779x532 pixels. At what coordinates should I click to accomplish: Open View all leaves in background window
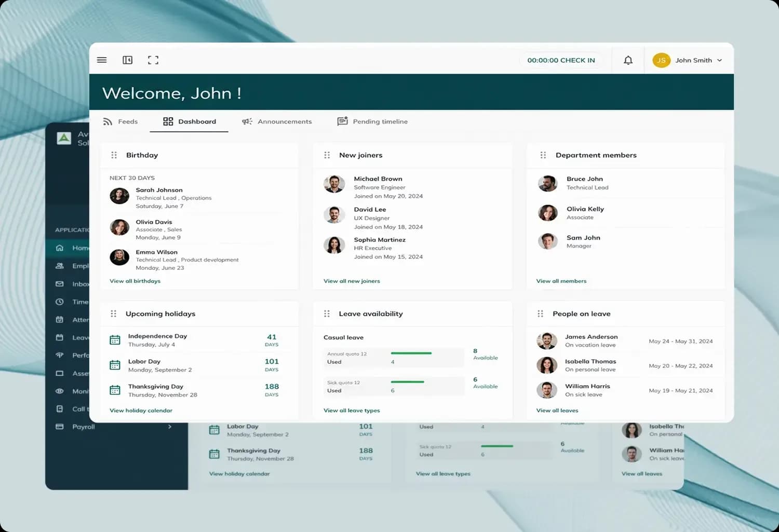click(x=642, y=473)
